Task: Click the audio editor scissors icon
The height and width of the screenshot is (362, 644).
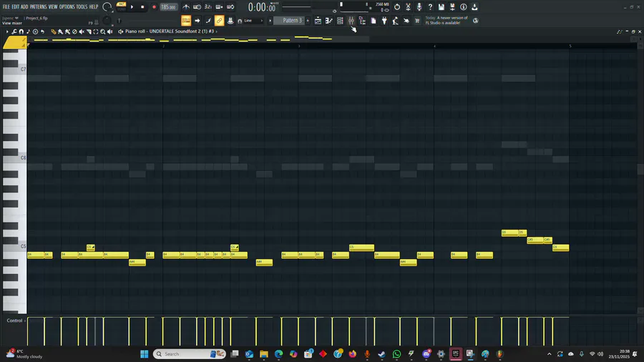Action: pyautogui.click(x=408, y=7)
